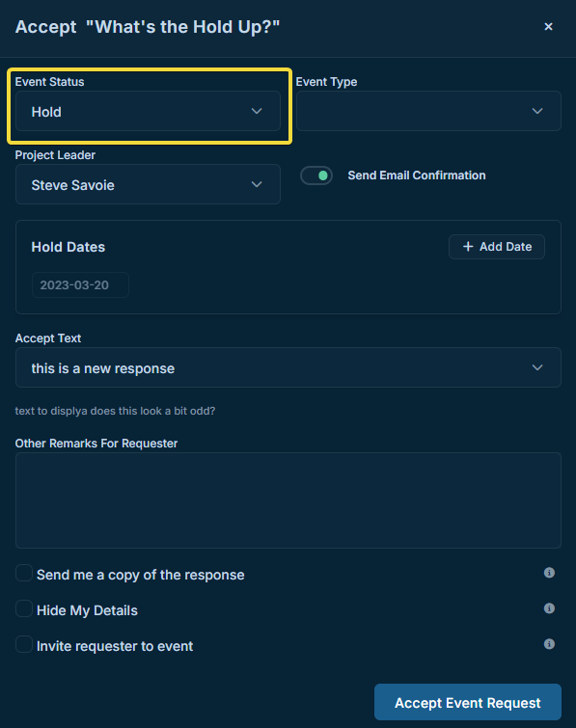
Task: Click the Accept Text chevron arrow
Action: pyautogui.click(x=537, y=367)
